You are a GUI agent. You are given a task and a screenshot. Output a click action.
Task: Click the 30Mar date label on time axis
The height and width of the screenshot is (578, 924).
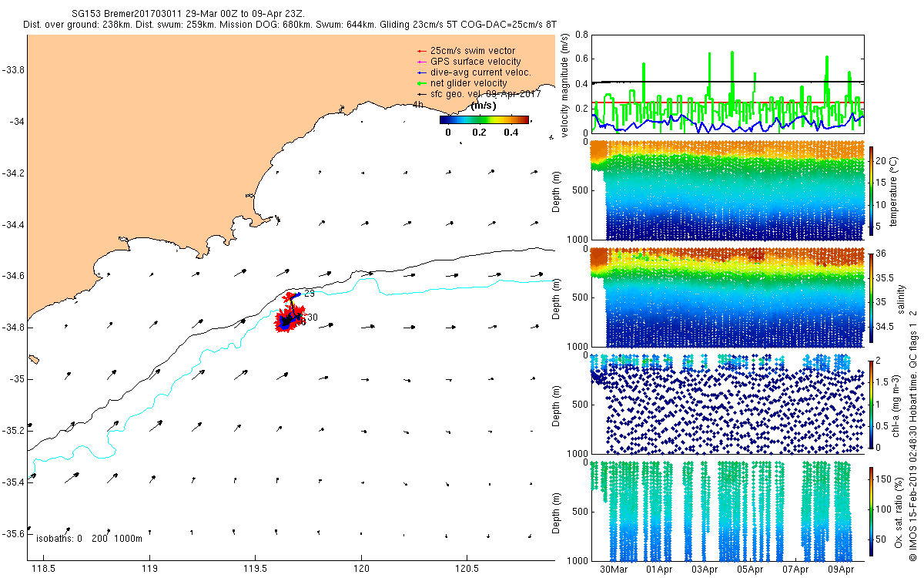point(614,570)
